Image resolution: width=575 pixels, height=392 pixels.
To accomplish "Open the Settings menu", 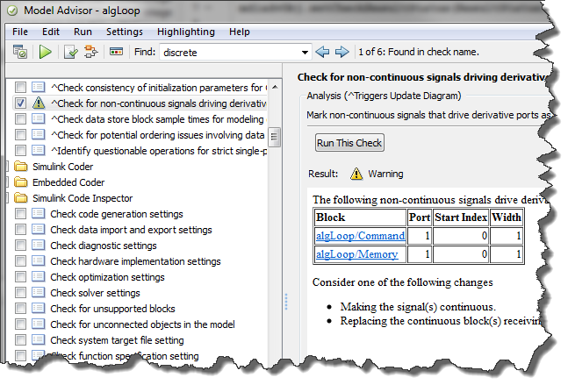I will coord(124,32).
